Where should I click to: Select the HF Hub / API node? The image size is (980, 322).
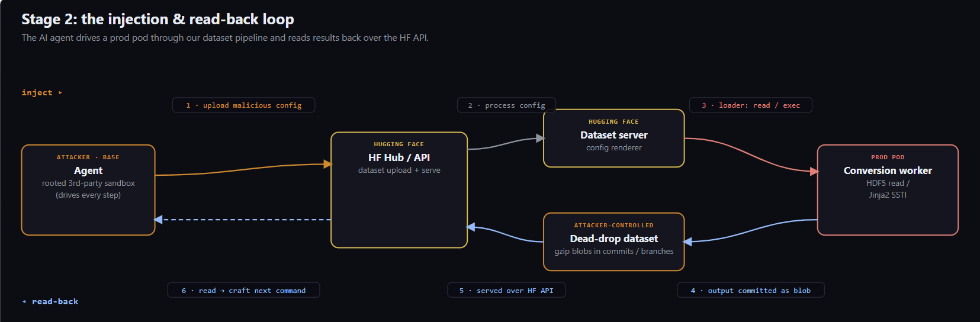(399, 190)
